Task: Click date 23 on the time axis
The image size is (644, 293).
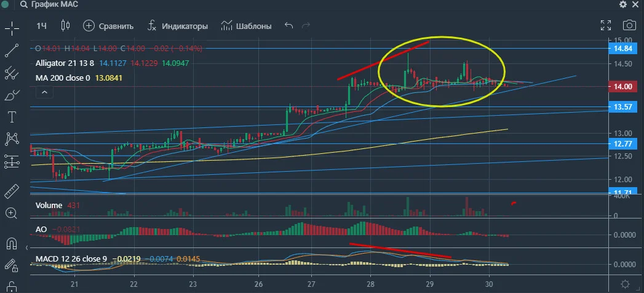Action: (x=194, y=284)
